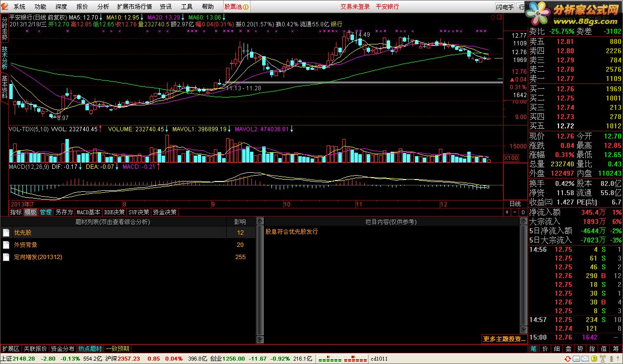Image resolution: width=623 pixels, height=364 pixels.
Task: Click the 卖一 price 12.77
Action: 565,79
